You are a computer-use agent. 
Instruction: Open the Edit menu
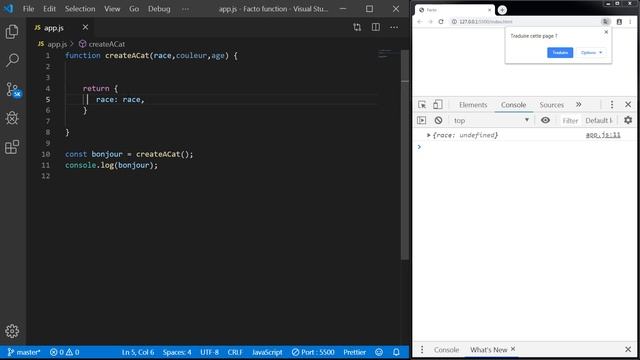(49, 9)
